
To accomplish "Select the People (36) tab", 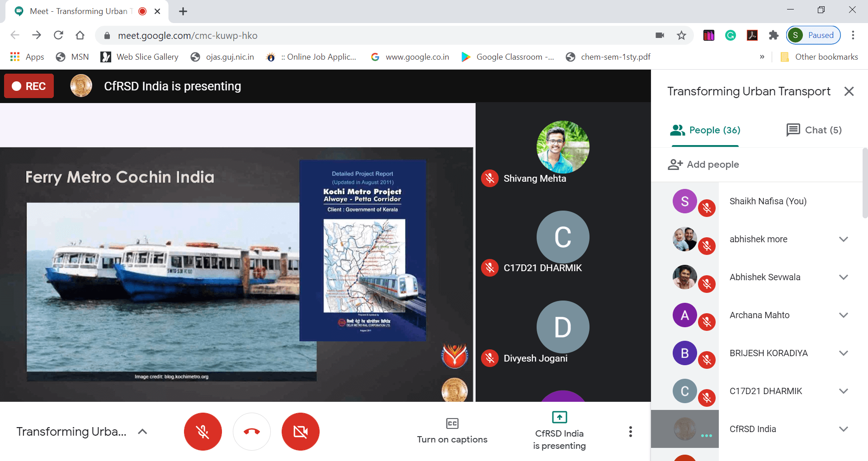I will [x=705, y=130].
